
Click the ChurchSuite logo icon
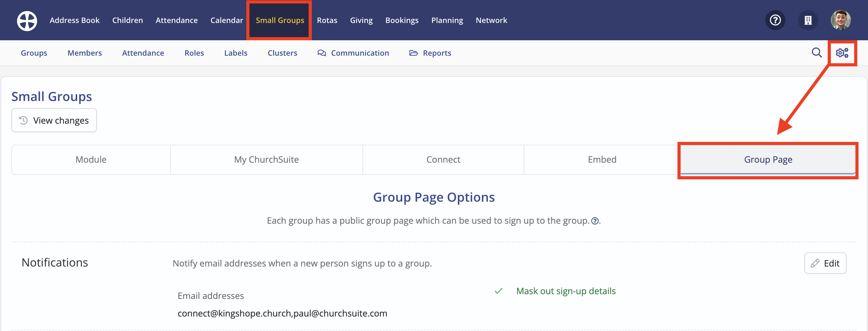[27, 20]
